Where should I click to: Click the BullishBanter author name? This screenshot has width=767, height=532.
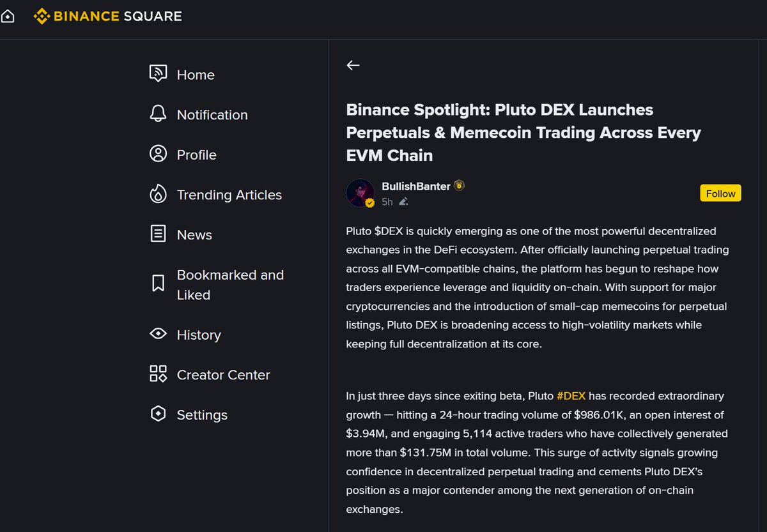[416, 186]
